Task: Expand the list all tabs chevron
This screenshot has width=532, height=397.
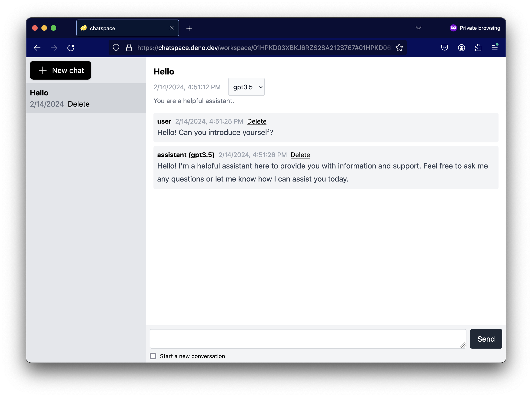Action: [419, 28]
